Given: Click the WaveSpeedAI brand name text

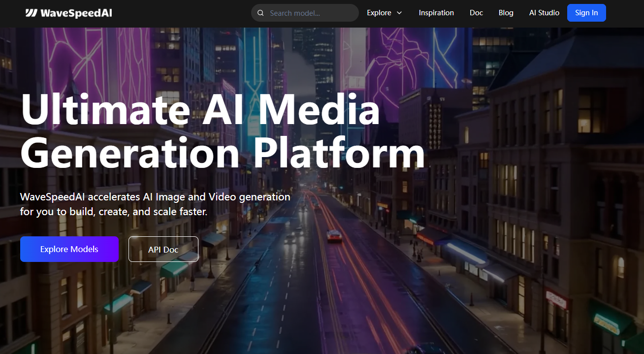Looking at the screenshot, I should click(x=76, y=13).
